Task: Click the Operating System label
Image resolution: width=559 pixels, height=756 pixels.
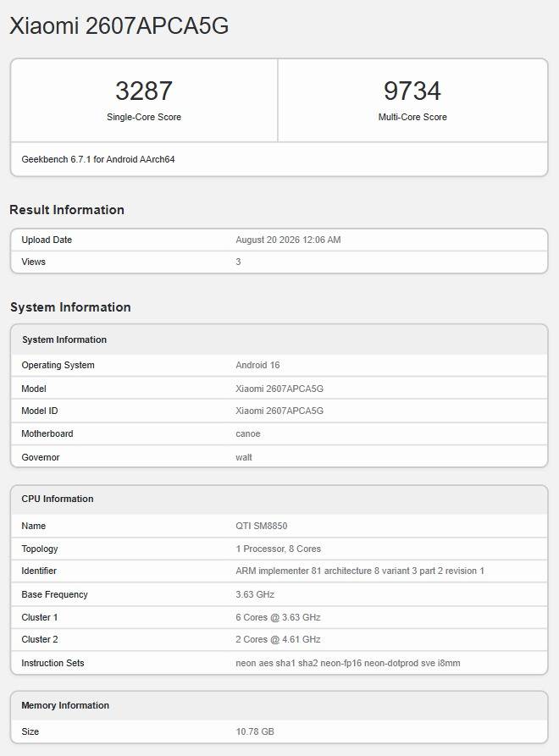Action: (x=58, y=366)
